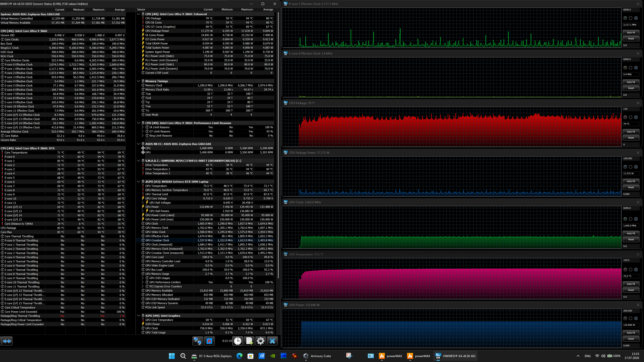Open Windows Search from the taskbar
This screenshot has height=362, width=644.
coord(183,356)
